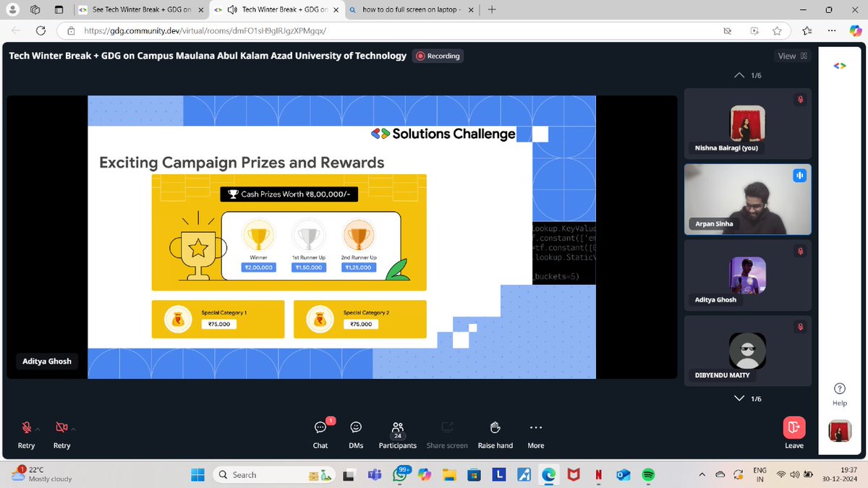Expand camera options arrow

(73, 429)
